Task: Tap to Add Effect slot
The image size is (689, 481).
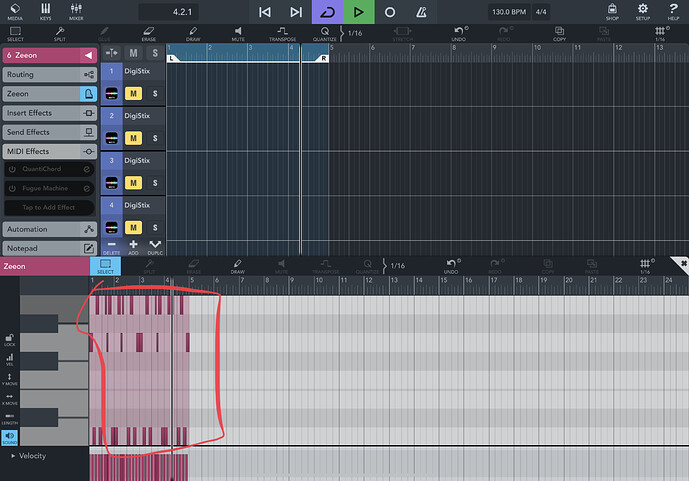Action: [x=49, y=207]
